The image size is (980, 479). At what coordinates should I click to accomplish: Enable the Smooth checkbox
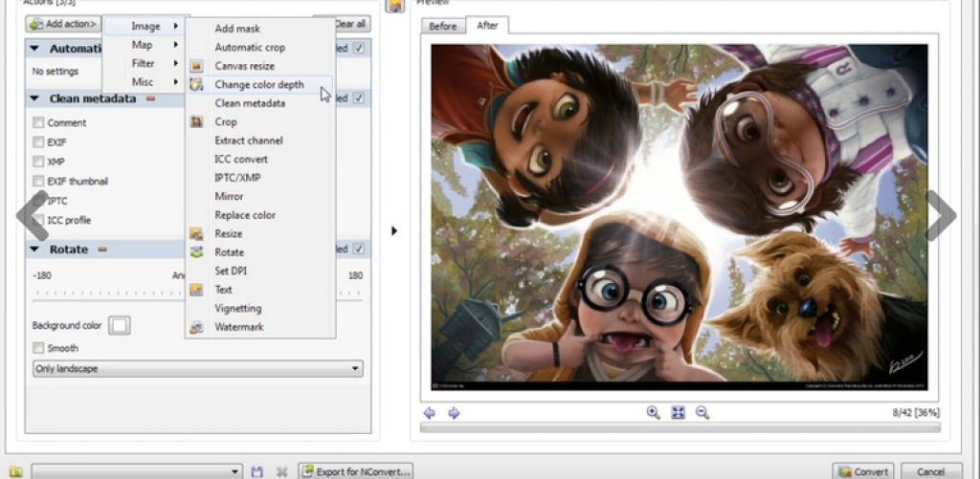[38, 348]
